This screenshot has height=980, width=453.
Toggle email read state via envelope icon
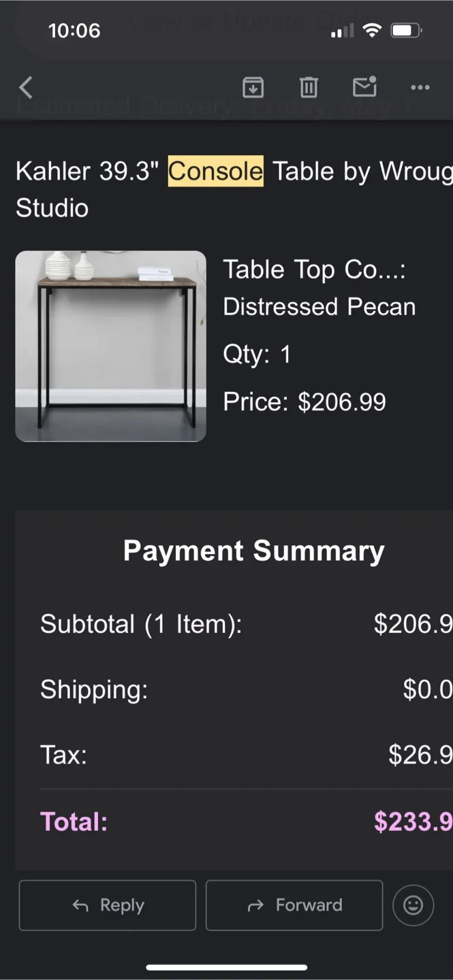click(x=364, y=87)
